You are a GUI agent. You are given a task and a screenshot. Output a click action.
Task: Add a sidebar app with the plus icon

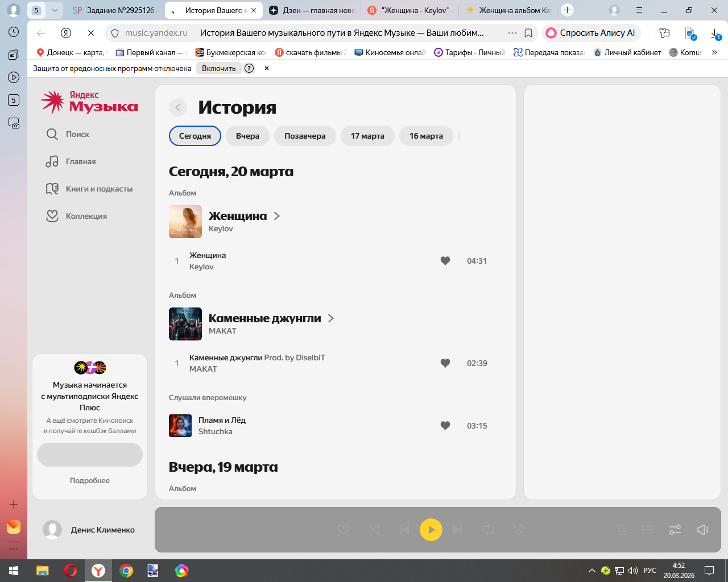click(x=14, y=504)
